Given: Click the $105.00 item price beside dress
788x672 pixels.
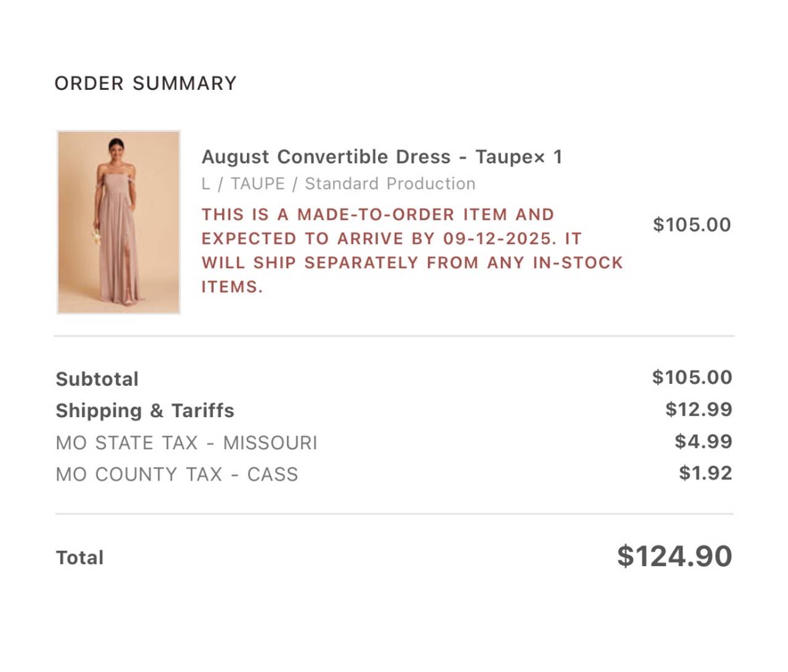Looking at the screenshot, I should click(x=691, y=225).
